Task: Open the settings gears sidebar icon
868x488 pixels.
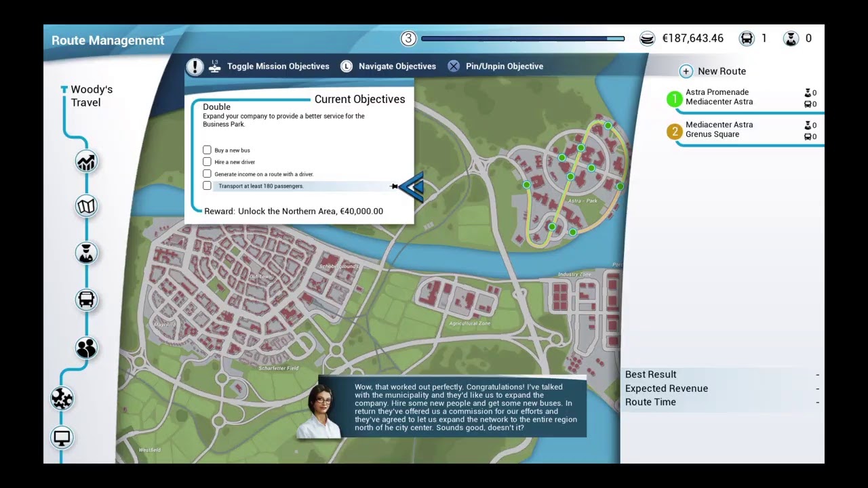Action: coord(62,398)
